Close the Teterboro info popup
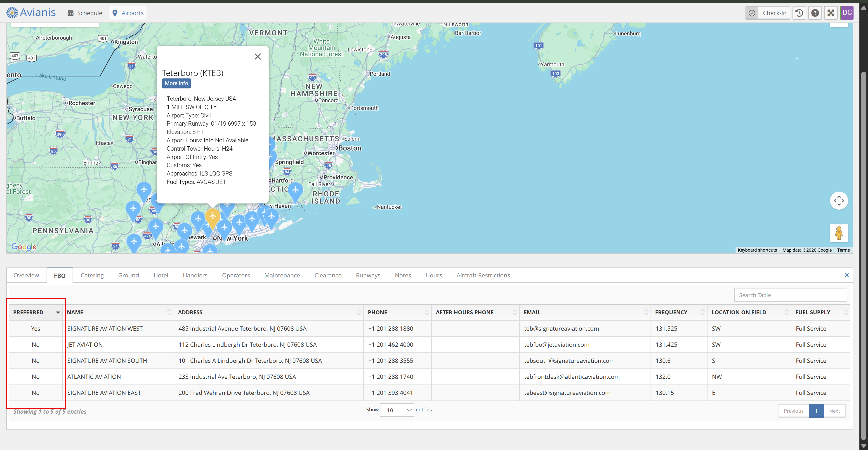The image size is (868, 450). tap(257, 56)
